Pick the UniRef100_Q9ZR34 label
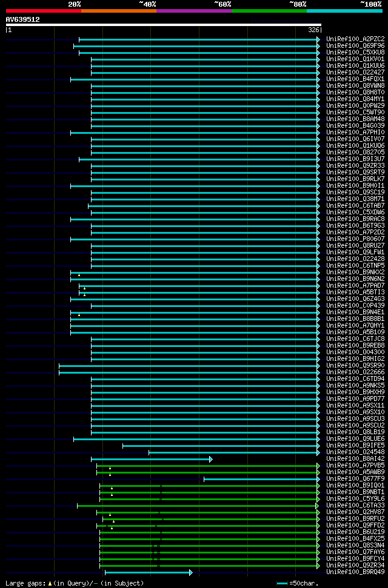The height and width of the screenshot is (588, 388). 355,566
